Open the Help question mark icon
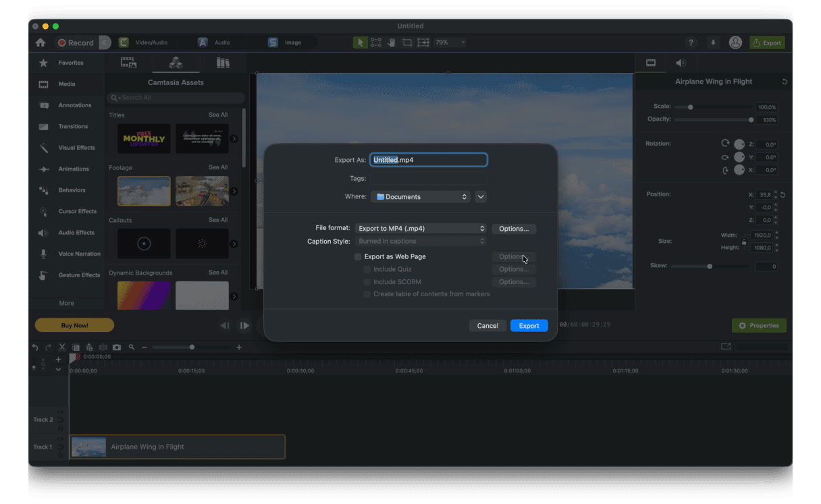Screen dimensions: 821x504 (691, 43)
